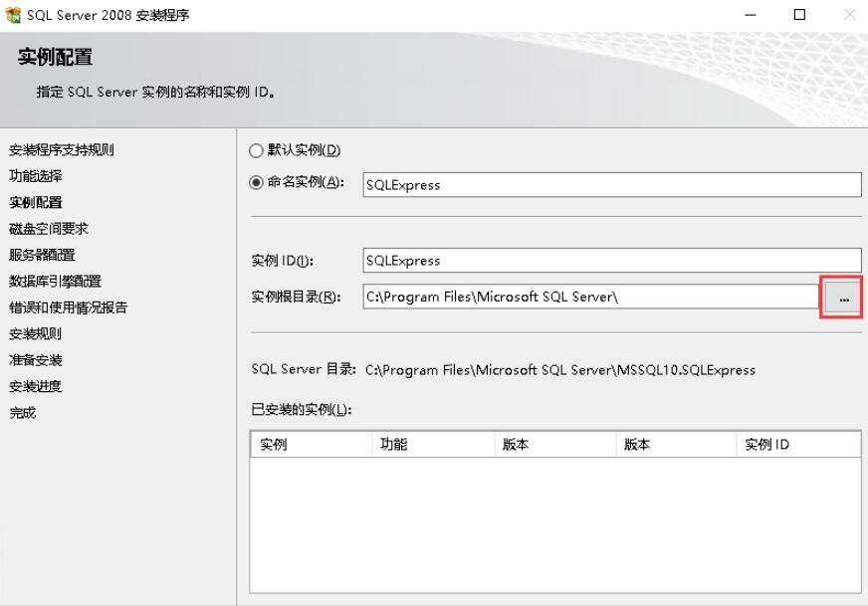Select the 命名实例 radio button
Screen dimensions: 868x606
click(256, 182)
